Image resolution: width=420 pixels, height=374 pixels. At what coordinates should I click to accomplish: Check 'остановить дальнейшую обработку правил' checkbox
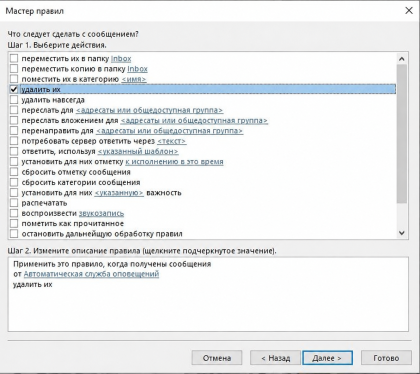pyautogui.click(x=14, y=234)
